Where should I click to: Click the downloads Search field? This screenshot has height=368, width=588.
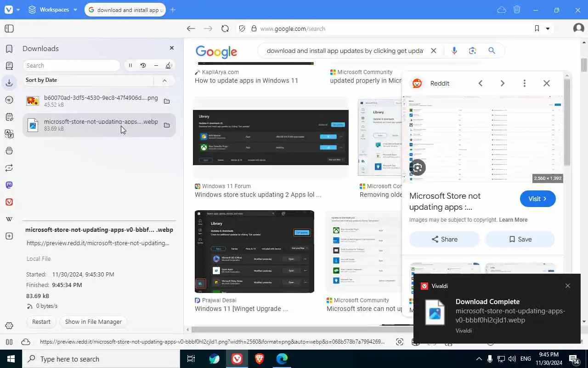tap(72, 65)
